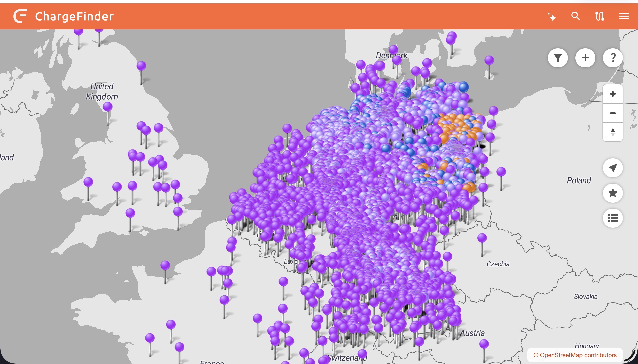The image size is (638, 364).
Task: Select the purple pin in Czechia
Action: [482, 238]
